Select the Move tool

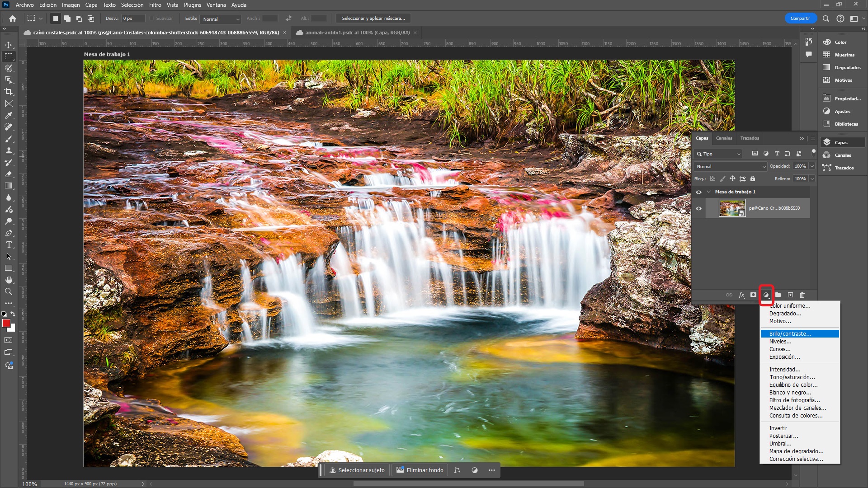pos(9,45)
